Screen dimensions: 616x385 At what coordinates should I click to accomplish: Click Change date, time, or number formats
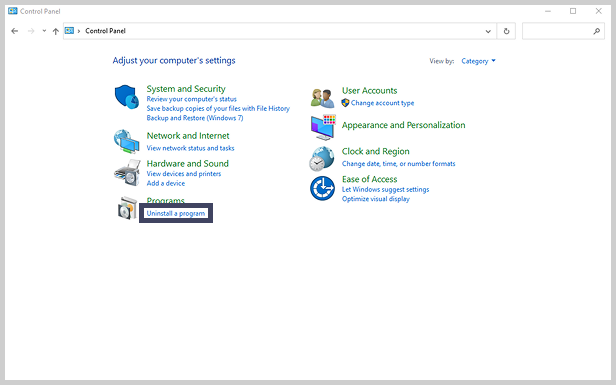(x=398, y=164)
